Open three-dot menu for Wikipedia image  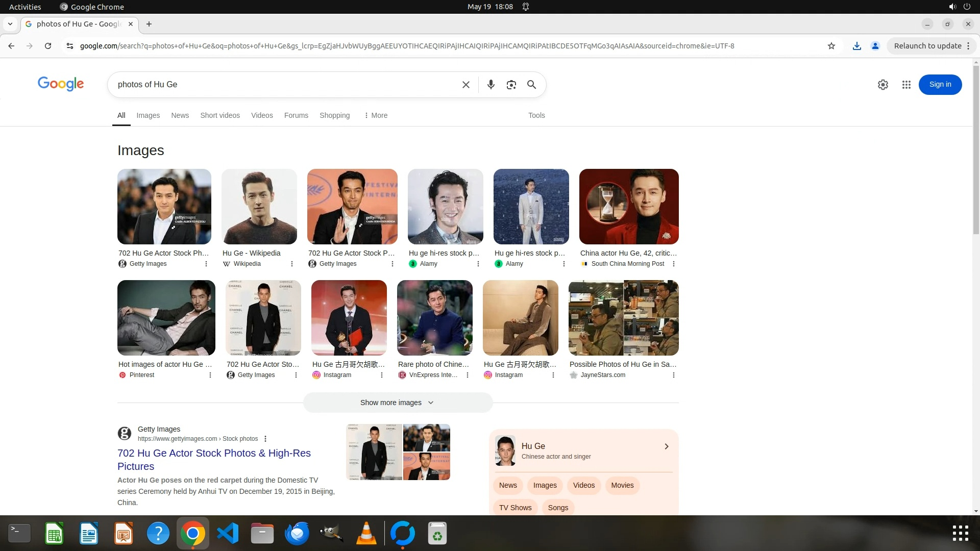tap(292, 264)
